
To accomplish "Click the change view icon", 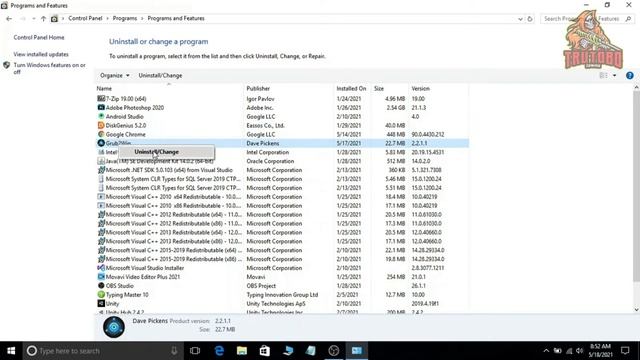I will (x=603, y=76).
